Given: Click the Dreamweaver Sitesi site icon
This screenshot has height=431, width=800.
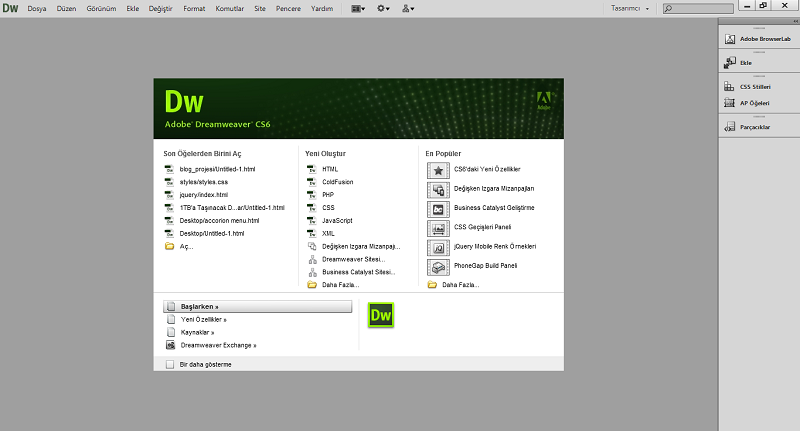Looking at the screenshot, I should point(312,259).
